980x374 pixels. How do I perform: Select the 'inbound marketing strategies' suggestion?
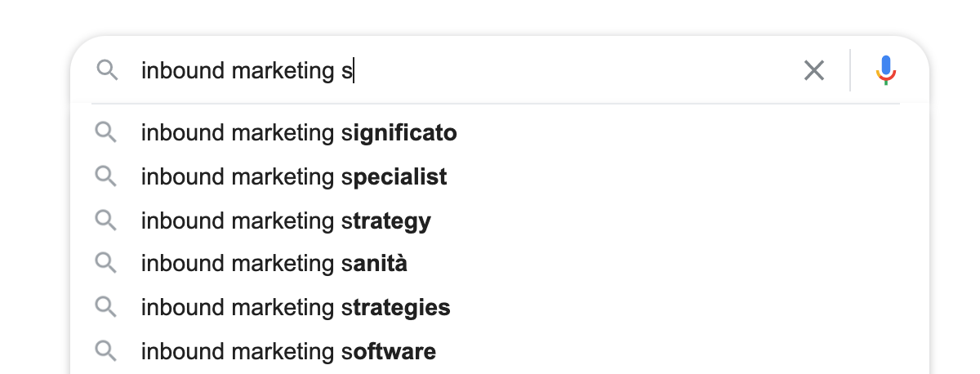[500, 308]
